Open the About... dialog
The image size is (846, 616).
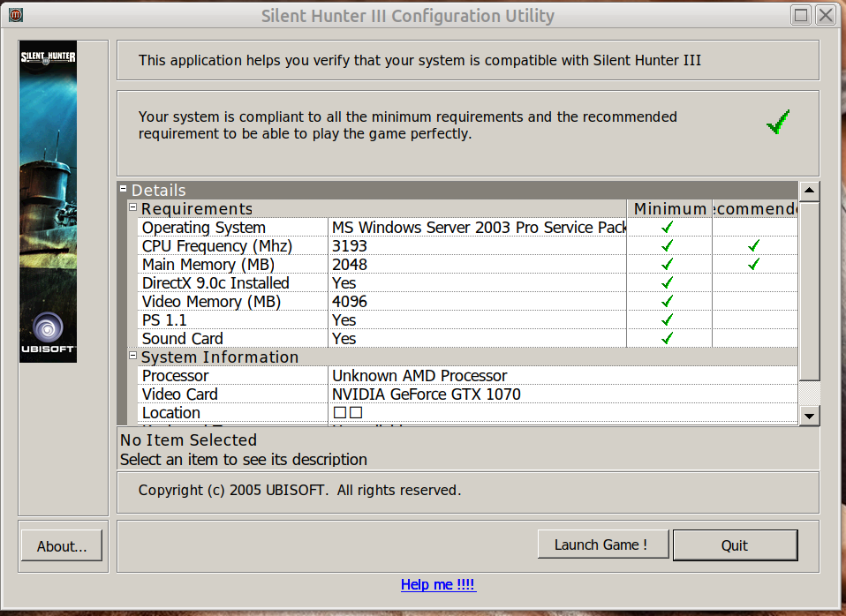pyautogui.click(x=62, y=545)
